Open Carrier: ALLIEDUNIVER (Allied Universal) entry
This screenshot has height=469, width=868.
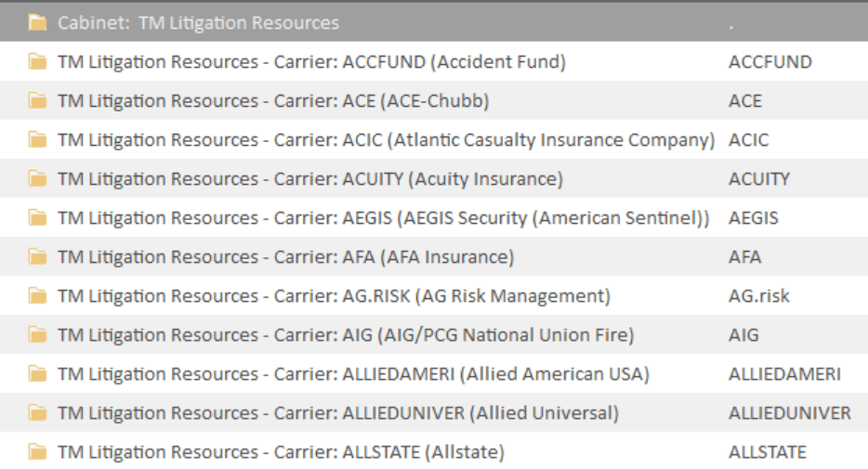point(338,413)
